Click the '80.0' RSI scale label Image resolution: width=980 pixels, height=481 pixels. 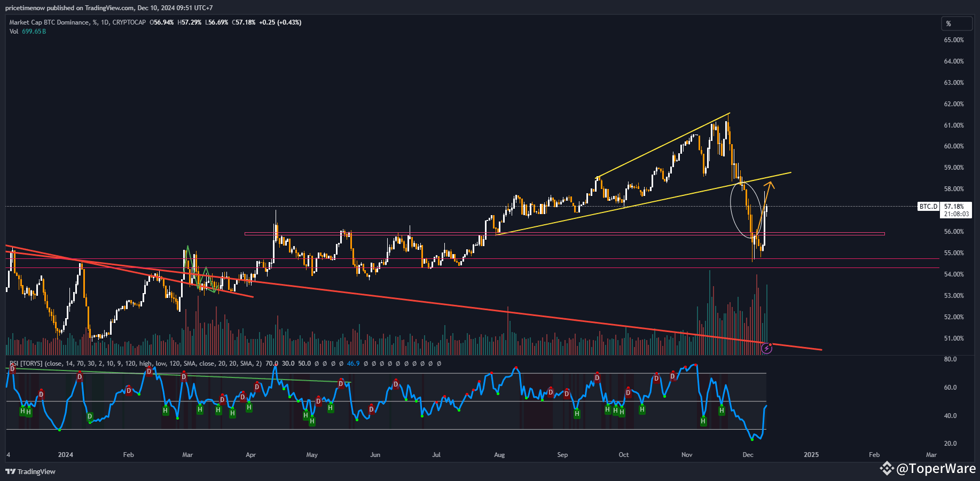[x=950, y=359]
